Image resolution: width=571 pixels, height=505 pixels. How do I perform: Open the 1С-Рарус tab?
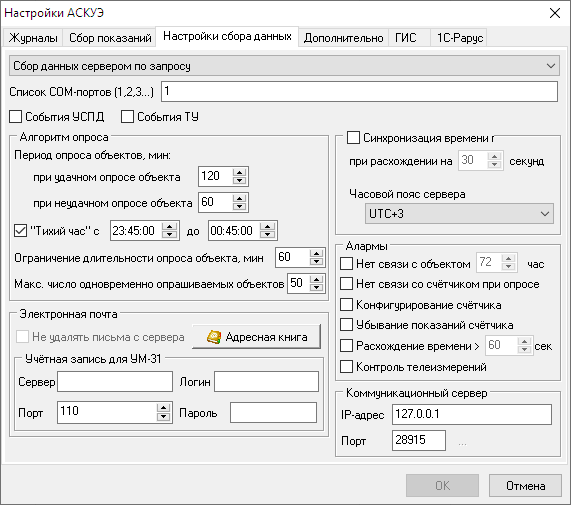tap(460, 38)
